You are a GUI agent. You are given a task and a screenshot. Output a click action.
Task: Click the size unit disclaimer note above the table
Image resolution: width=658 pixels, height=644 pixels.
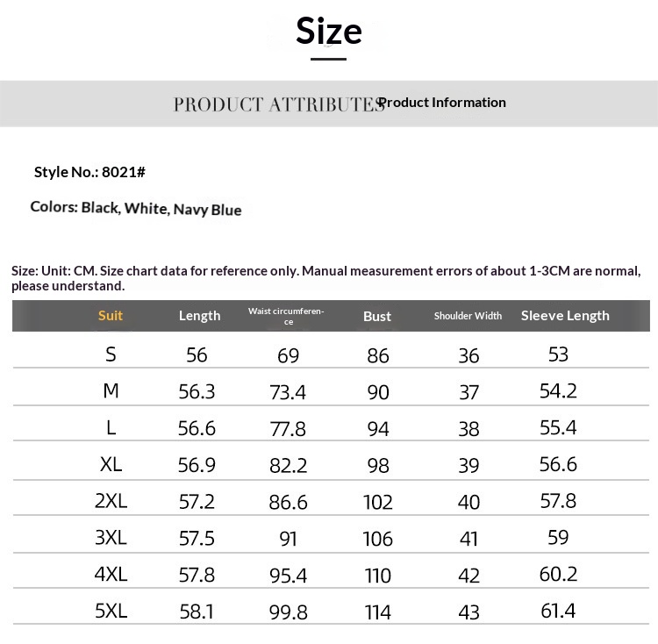tap(325, 278)
